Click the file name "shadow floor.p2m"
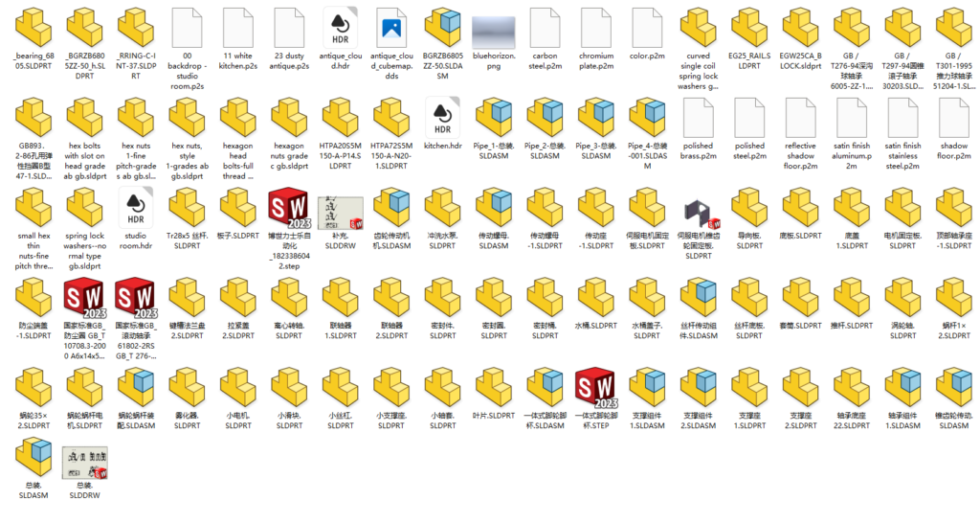980x523 pixels. (954, 150)
